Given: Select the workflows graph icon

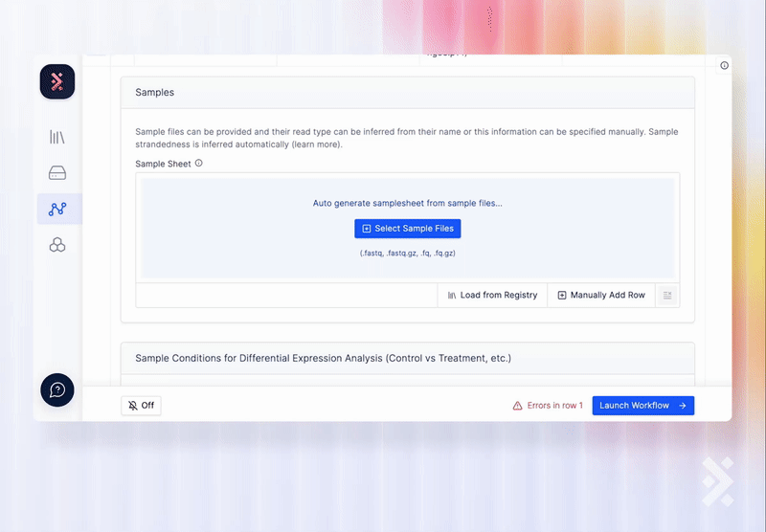Looking at the screenshot, I should pyautogui.click(x=57, y=209).
